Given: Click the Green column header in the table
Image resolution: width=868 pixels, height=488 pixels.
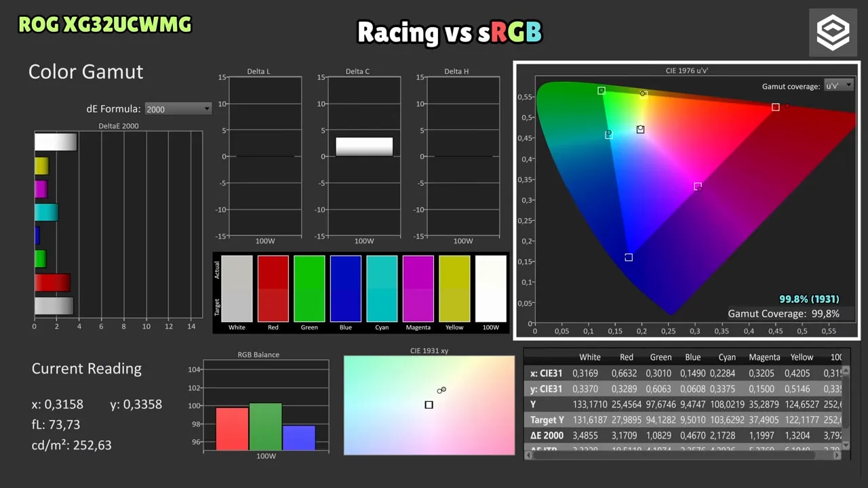Looking at the screenshot, I should point(660,357).
